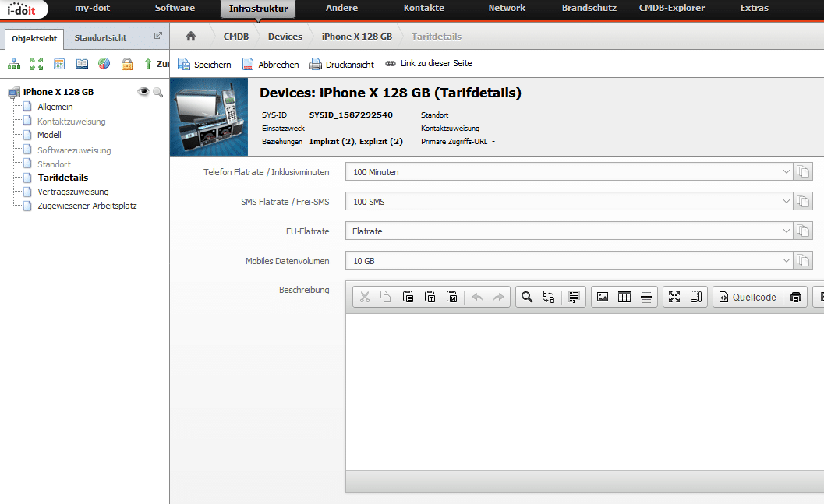Open the Modell tree item

(x=49, y=135)
